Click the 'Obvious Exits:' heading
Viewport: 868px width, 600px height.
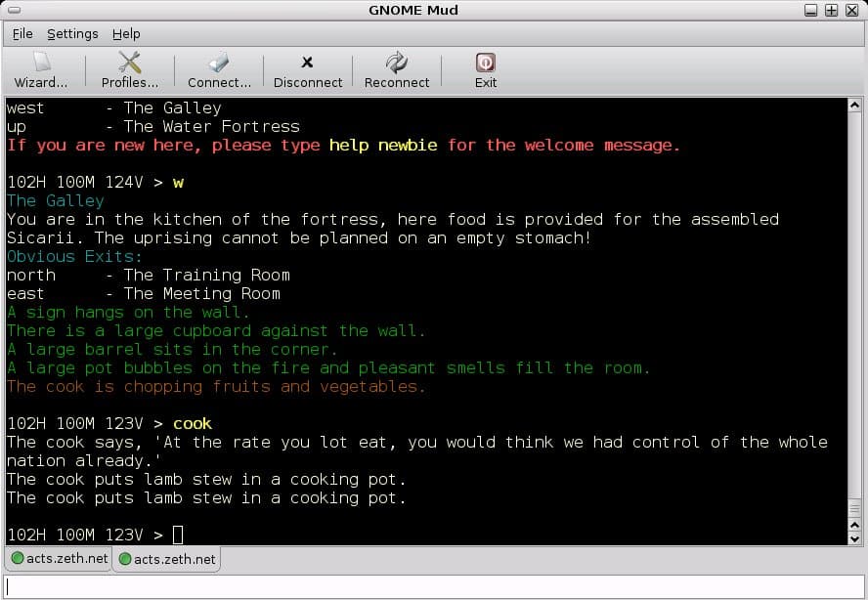pyautogui.click(x=74, y=257)
